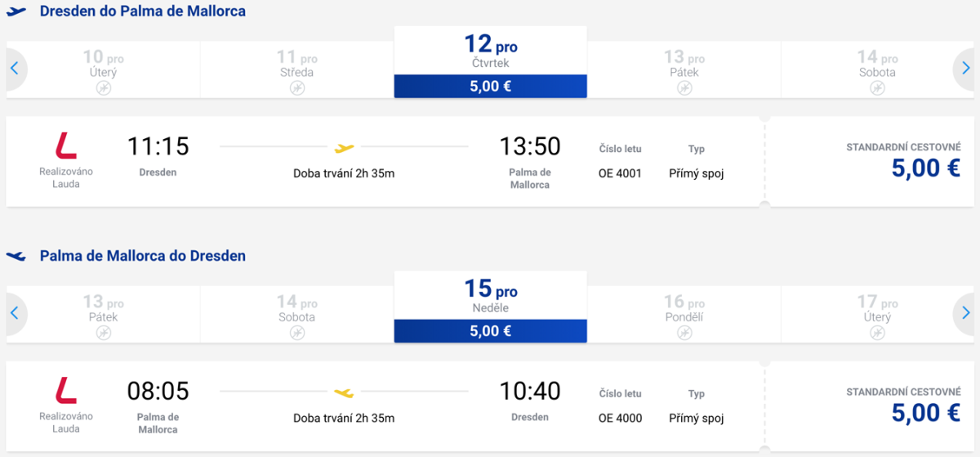Select the 15 pro Neděle date tab
Viewport: 980px width, 457px height.
click(x=490, y=295)
